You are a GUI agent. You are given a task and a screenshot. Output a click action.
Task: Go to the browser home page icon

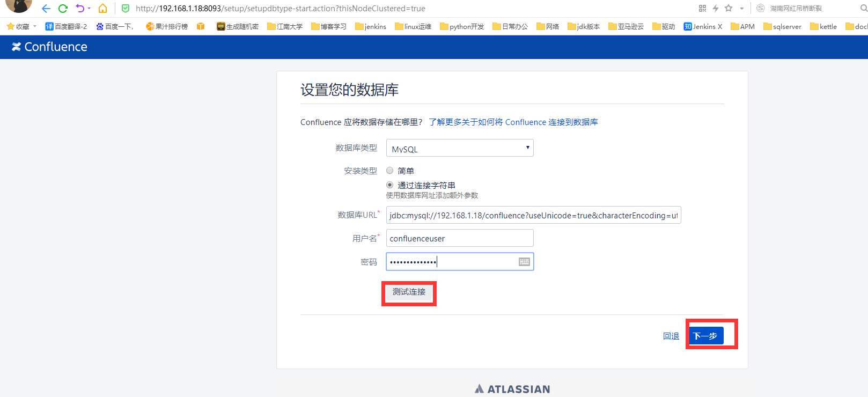[x=103, y=9]
